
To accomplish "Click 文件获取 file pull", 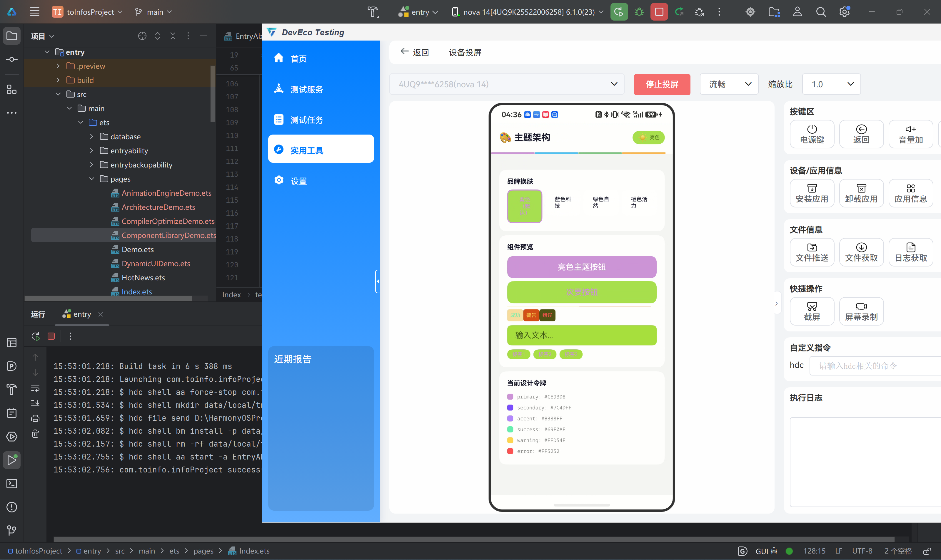I will (861, 252).
